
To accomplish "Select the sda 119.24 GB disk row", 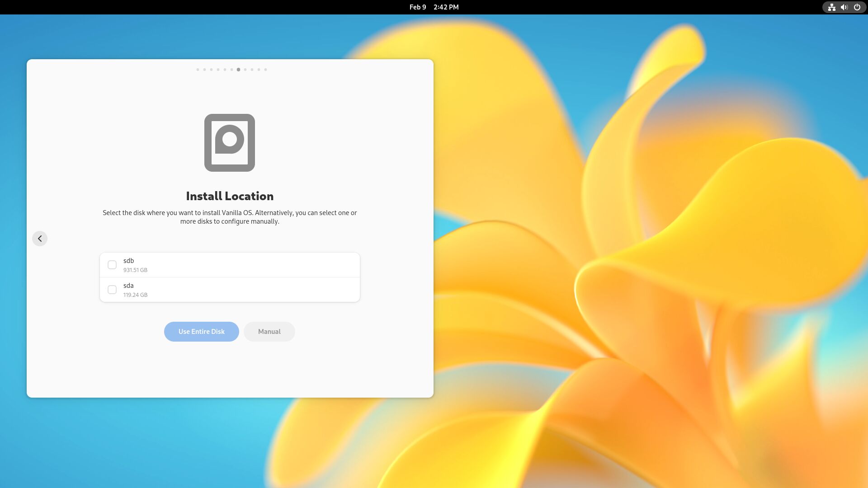I will click(x=230, y=290).
